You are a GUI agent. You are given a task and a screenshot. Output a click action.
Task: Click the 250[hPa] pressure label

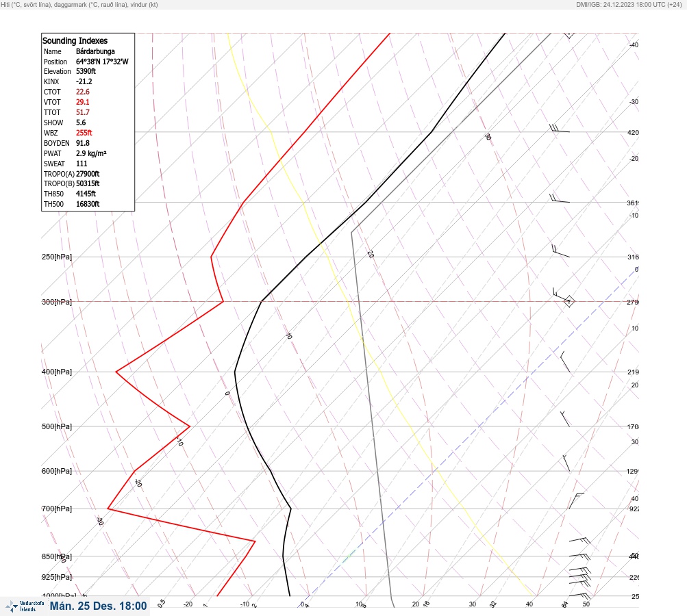[57, 257]
